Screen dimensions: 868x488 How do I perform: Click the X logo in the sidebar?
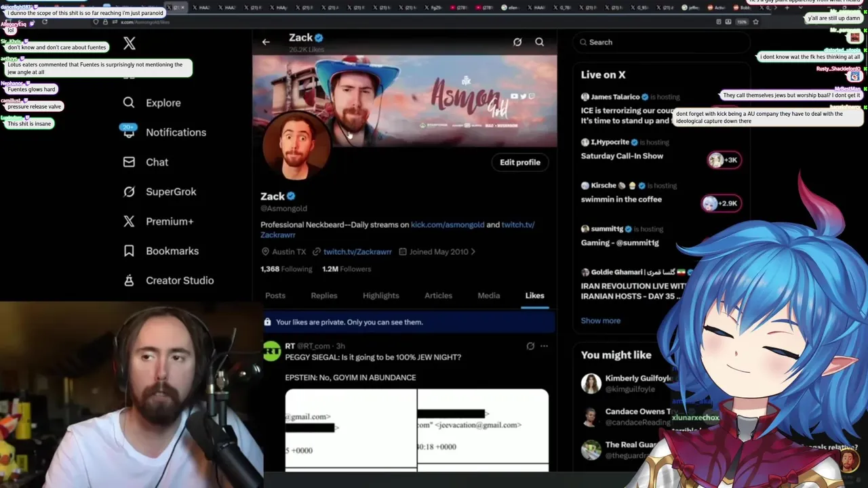pyautogui.click(x=130, y=44)
